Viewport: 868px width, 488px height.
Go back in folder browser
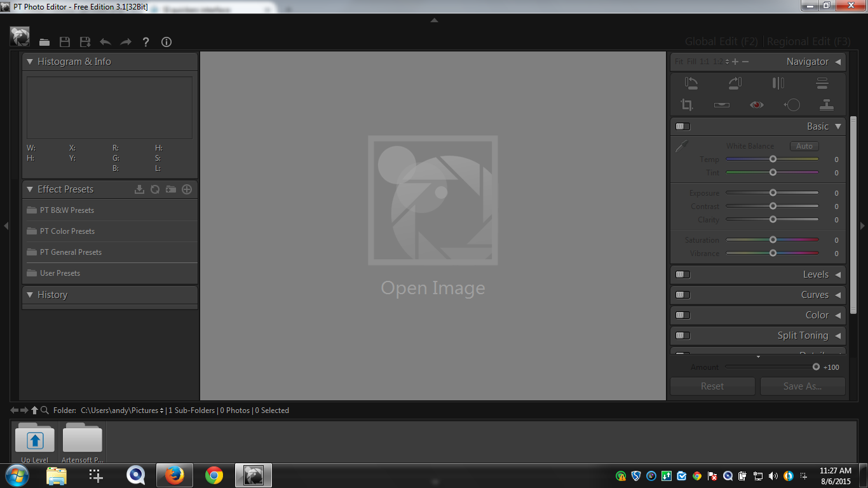14,410
